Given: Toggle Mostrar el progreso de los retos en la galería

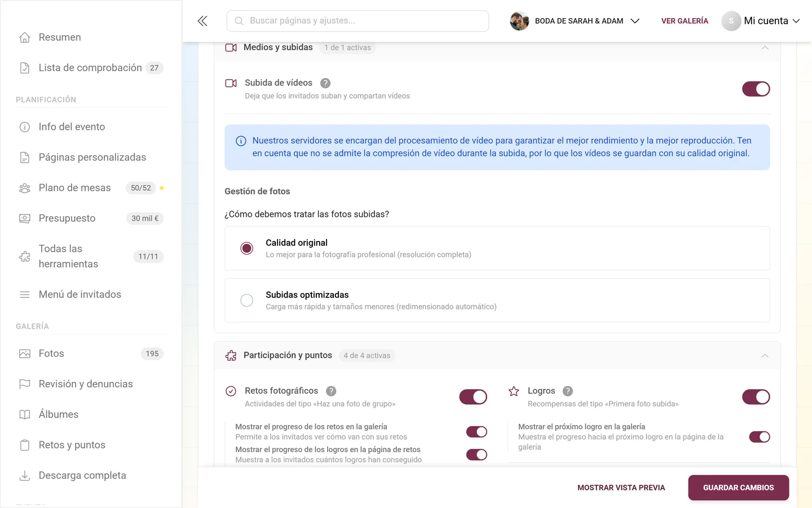Looking at the screenshot, I should pos(477,432).
